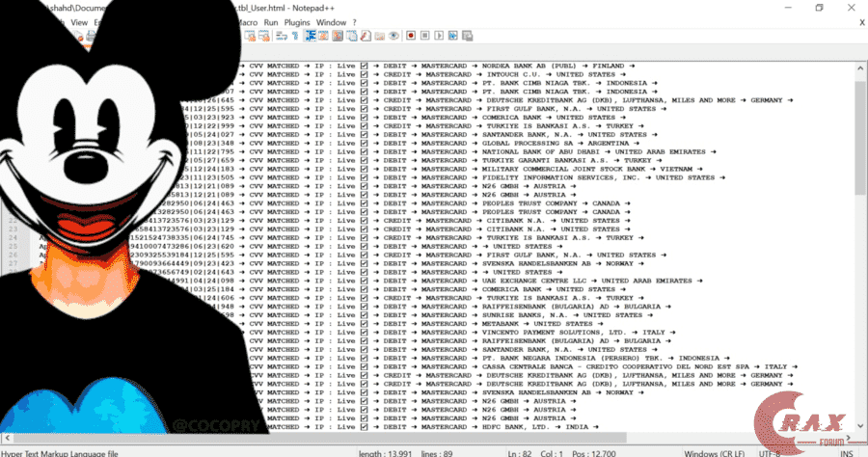The height and width of the screenshot is (457, 868).
Task: Click the 'UAE EXCHANGE CENTRE LLC' text
Action: [x=533, y=282]
